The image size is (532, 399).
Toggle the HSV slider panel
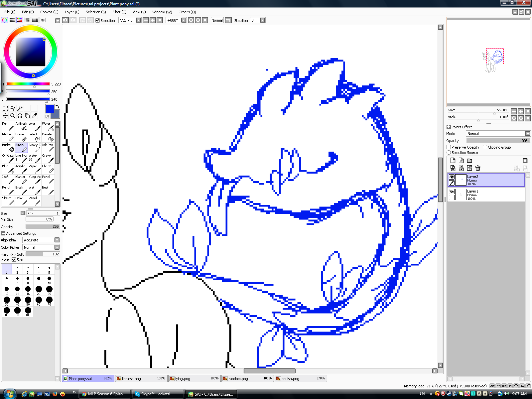[20, 20]
